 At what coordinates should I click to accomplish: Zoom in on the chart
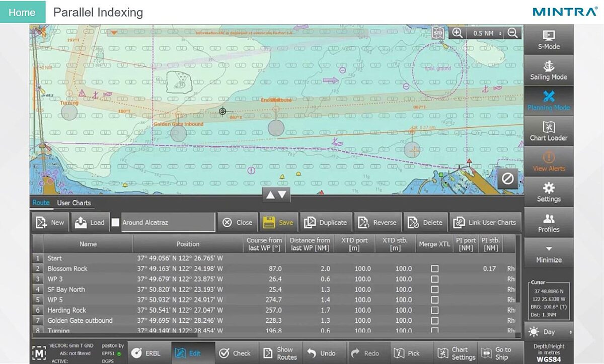[x=457, y=33]
